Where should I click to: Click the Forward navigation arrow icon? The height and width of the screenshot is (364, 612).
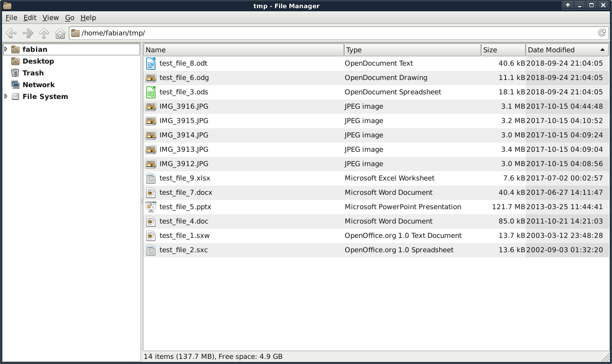click(x=28, y=33)
